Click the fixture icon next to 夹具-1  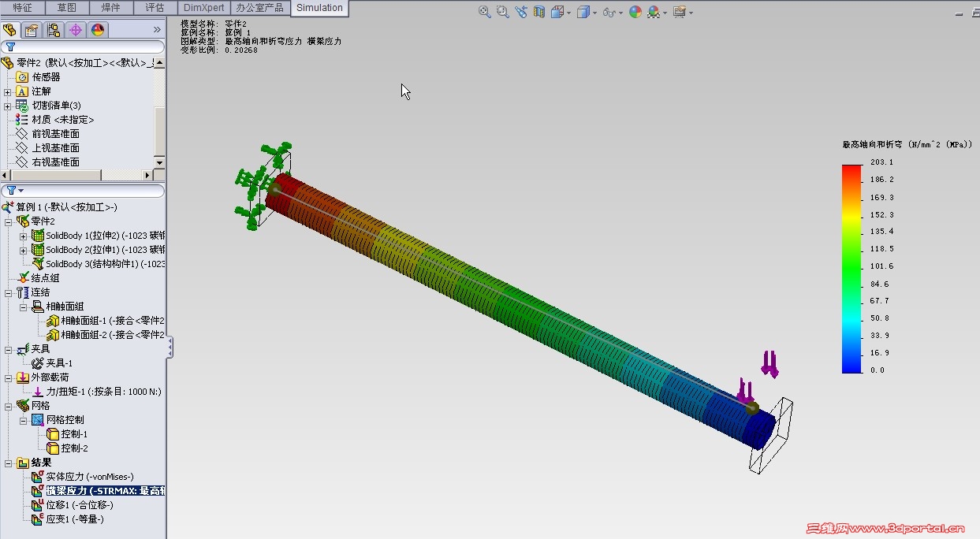pos(37,363)
